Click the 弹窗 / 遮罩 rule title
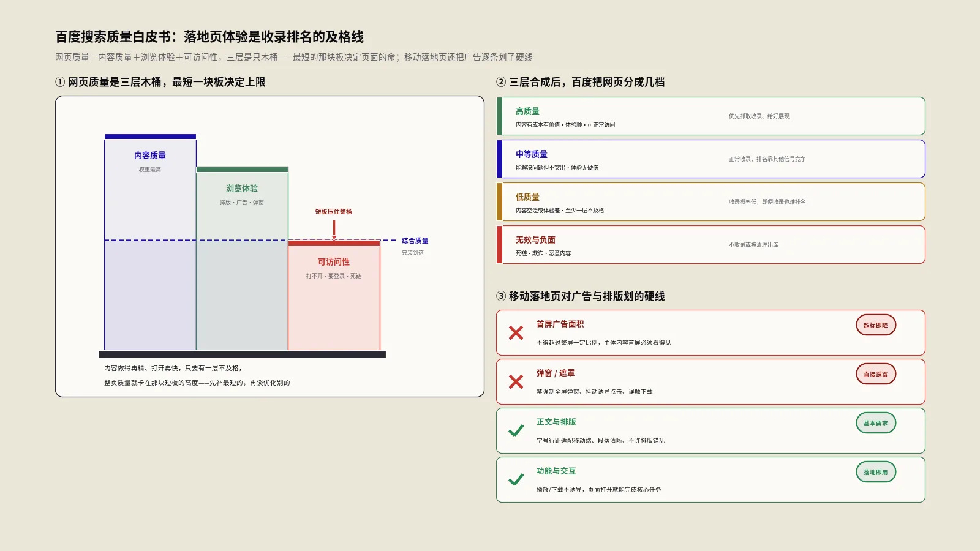 [x=556, y=373]
